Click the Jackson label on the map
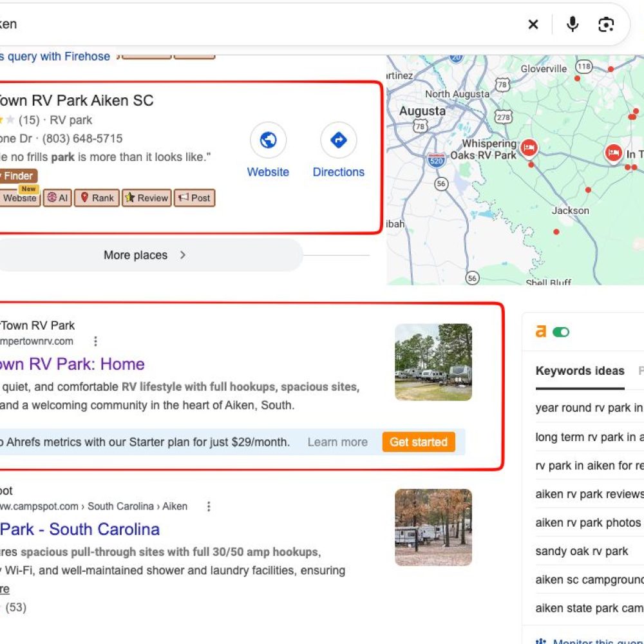 pyautogui.click(x=570, y=211)
